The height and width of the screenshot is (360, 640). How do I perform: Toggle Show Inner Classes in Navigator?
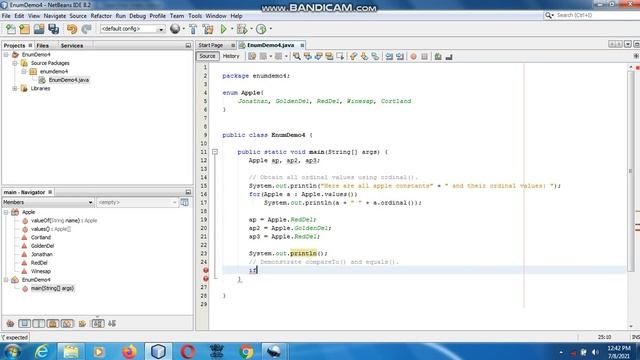(67, 324)
